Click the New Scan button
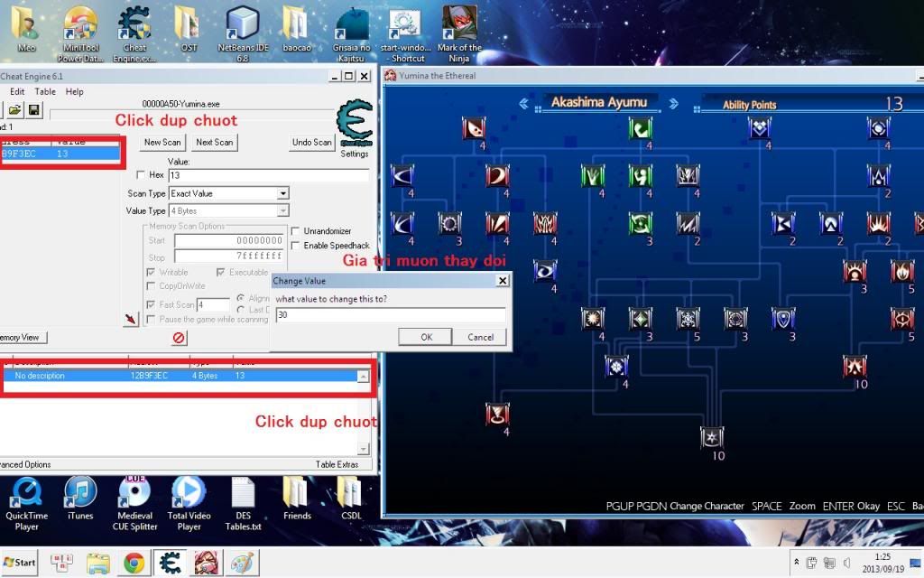924x578 pixels. (x=162, y=142)
